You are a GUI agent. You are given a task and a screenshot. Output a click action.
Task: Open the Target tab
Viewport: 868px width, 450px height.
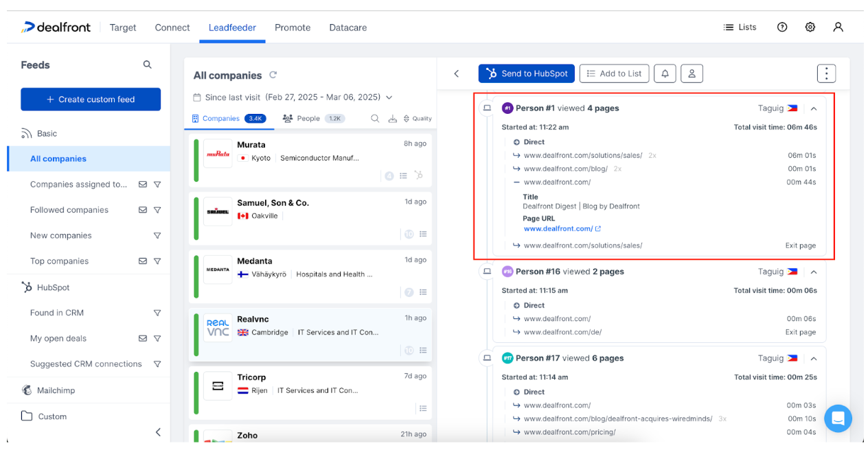[x=123, y=27]
